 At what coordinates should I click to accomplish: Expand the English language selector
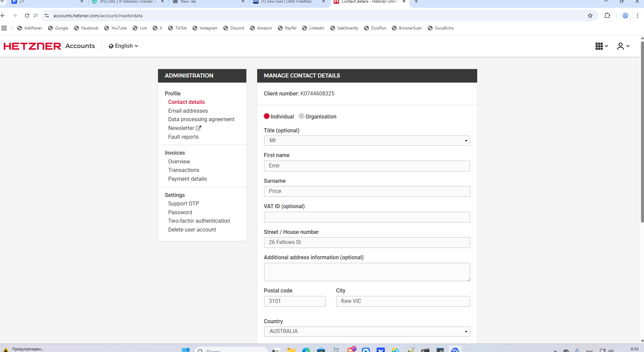(x=123, y=46)
